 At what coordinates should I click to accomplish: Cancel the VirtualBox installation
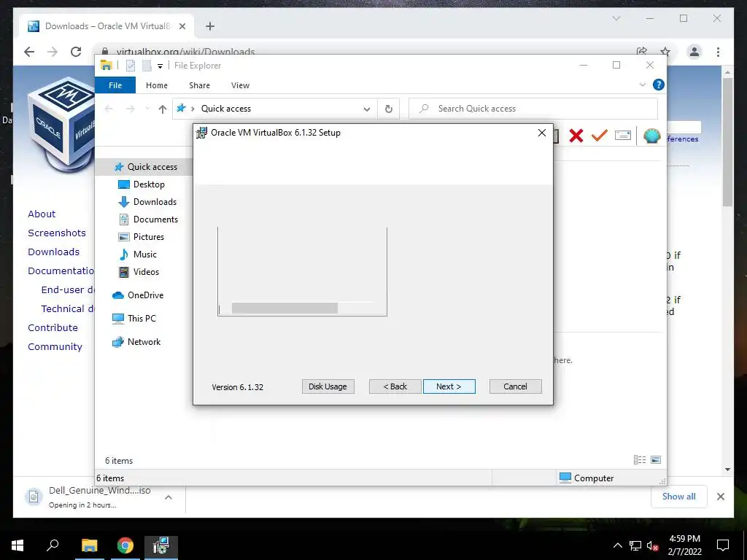pos(515,386)
